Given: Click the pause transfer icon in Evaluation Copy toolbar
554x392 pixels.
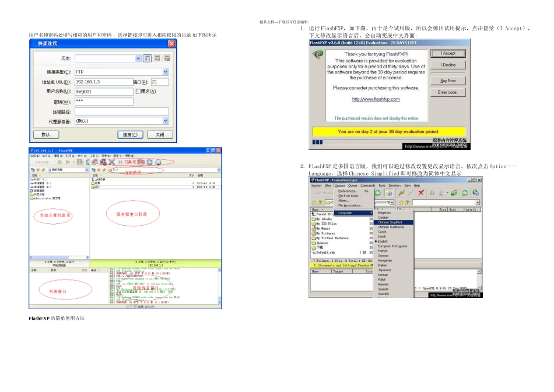Looking at the screenshot, I should click(432, 193).
